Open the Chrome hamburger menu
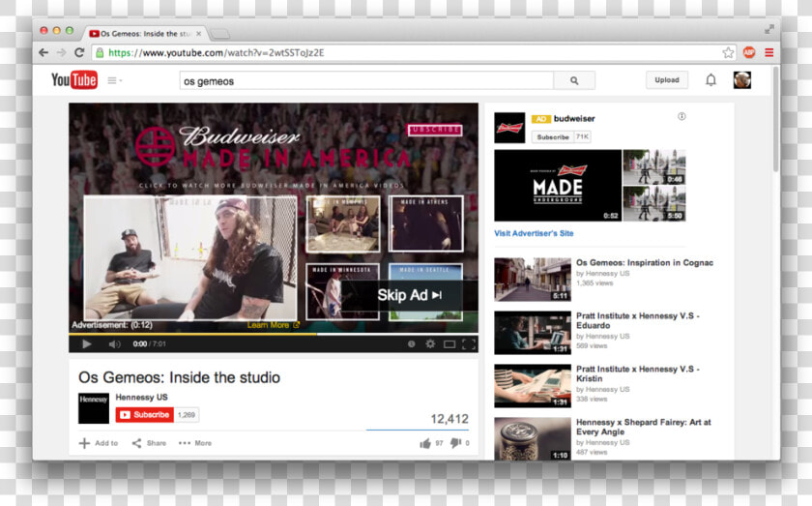The image size is (812, 506). pos(769,52)
